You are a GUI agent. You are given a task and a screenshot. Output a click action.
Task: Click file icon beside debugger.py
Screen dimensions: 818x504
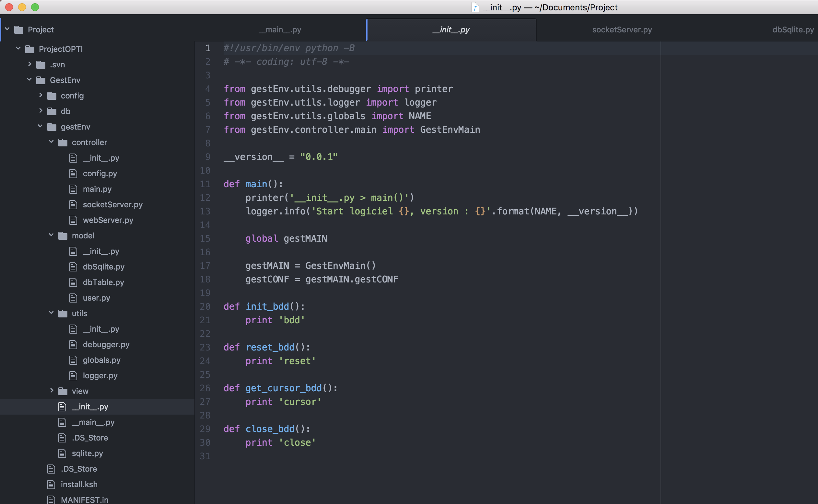coord(73,345)
